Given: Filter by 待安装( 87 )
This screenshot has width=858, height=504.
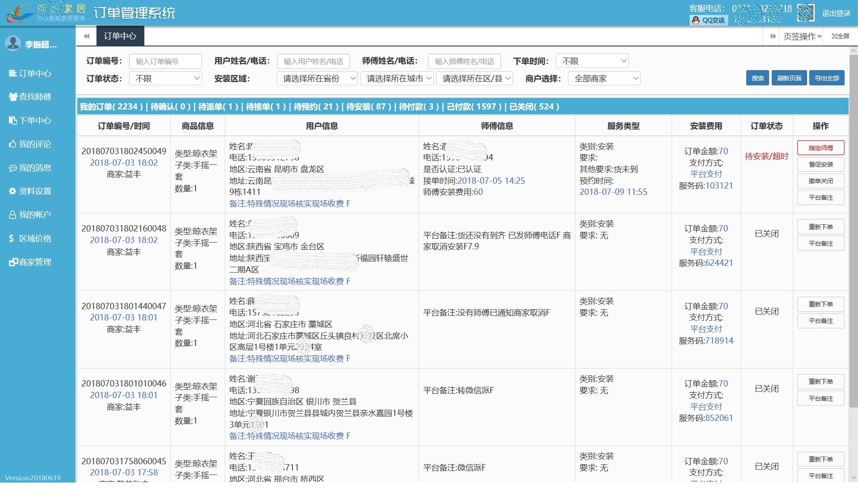Looking at the screenshot, I should [369, 106].
